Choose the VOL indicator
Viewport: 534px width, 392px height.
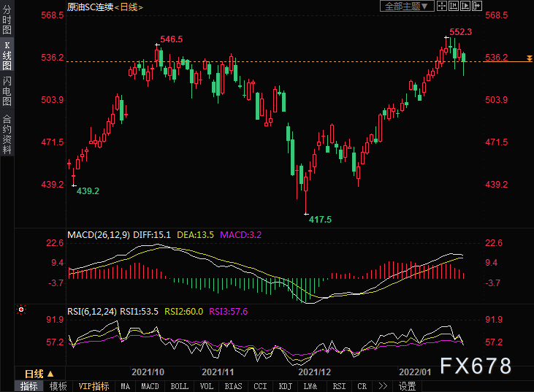coord(207,386)
